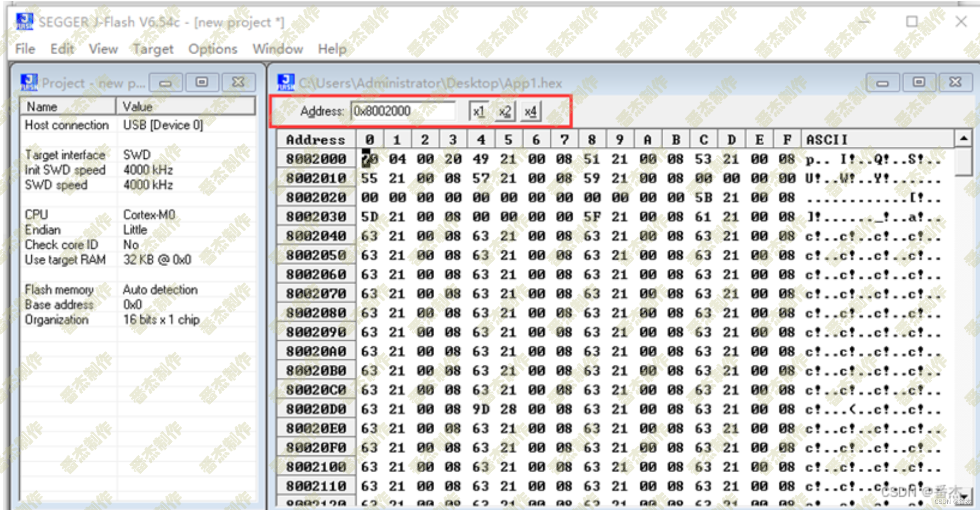Select the Auto detection value
This screenshot has height=510, width=980.
pyautogui.click(x=160, y=289)
